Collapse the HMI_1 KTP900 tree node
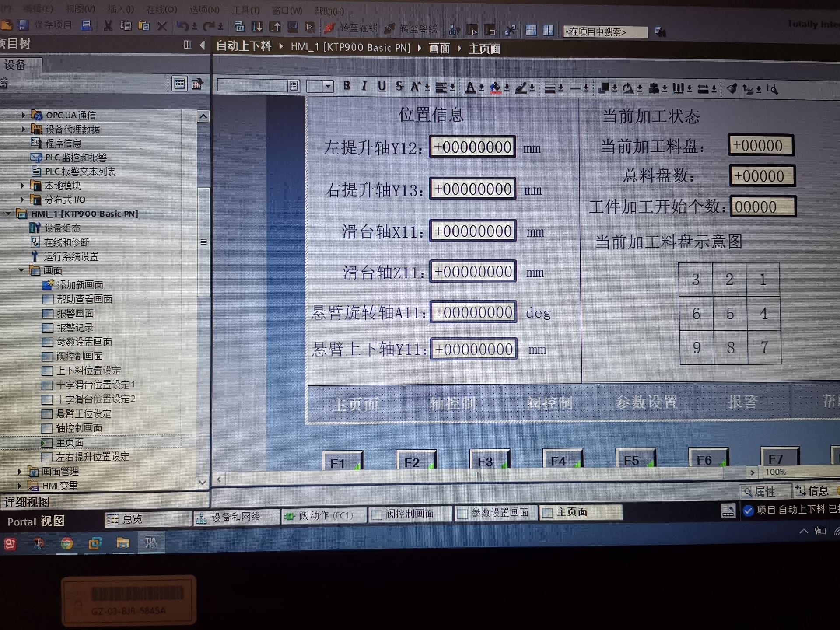840x630 pixels. tap(8, 213)
